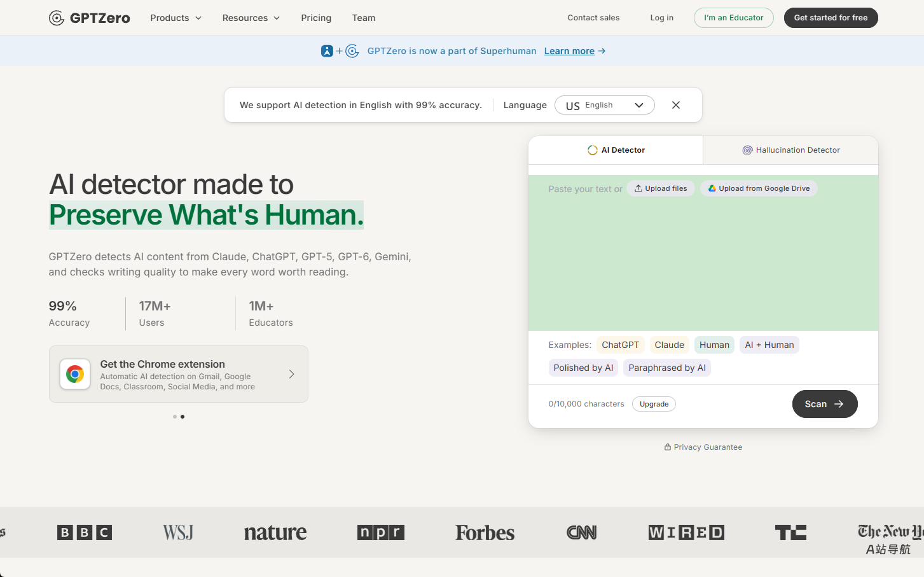Select the first carousel dot

pyautogui.click(x=175, y=417)
